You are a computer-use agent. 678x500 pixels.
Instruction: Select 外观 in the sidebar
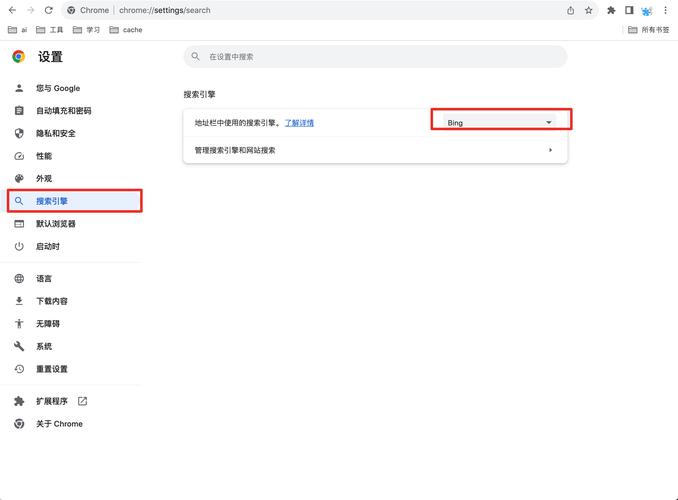coord(44,179)
